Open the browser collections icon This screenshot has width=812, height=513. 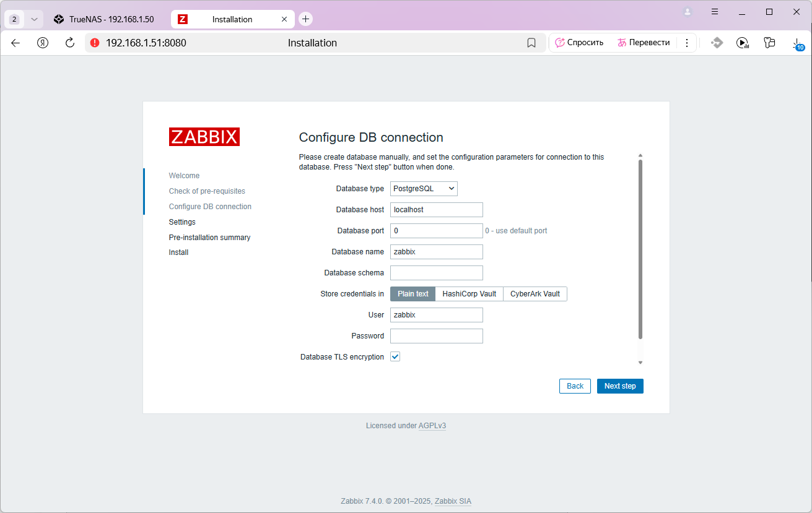coord(769,43)
